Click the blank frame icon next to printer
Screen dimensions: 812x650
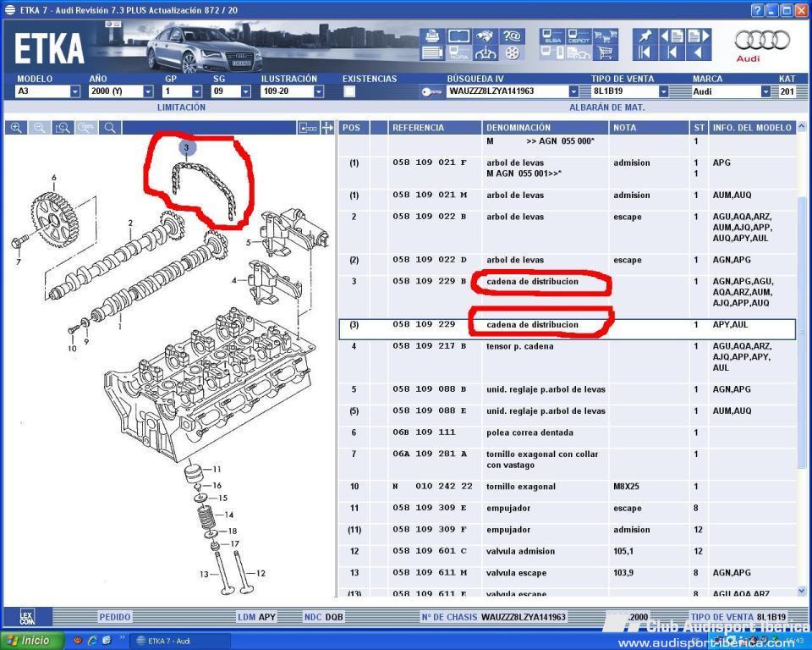[x=458, y=36]
